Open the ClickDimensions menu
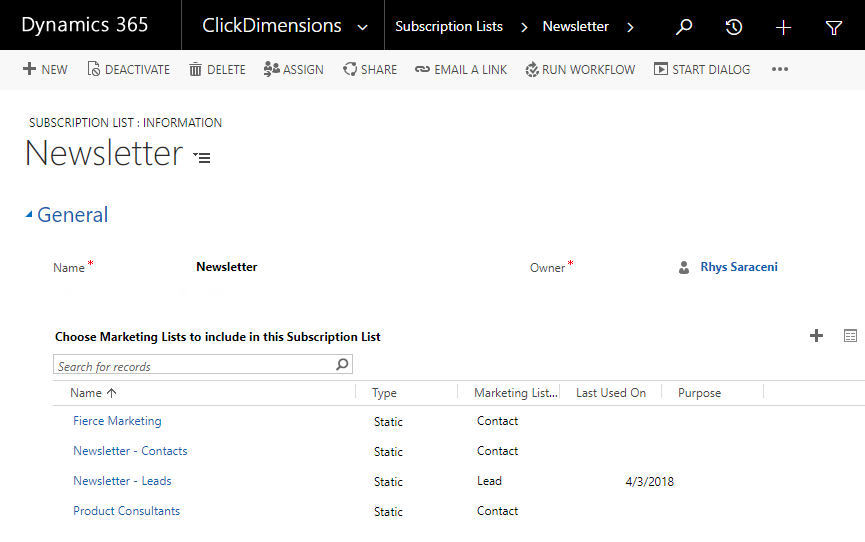The height and width of the screenshot is (542, 865). click(272, 25)
